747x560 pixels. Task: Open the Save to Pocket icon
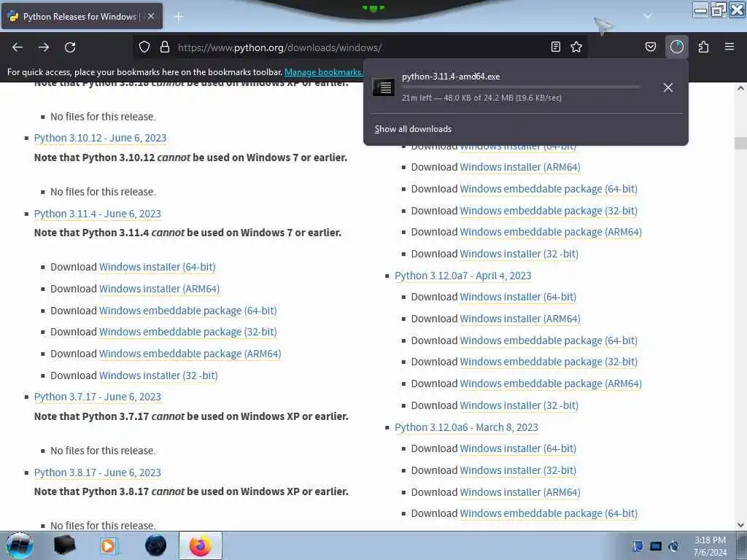(650, 47)
